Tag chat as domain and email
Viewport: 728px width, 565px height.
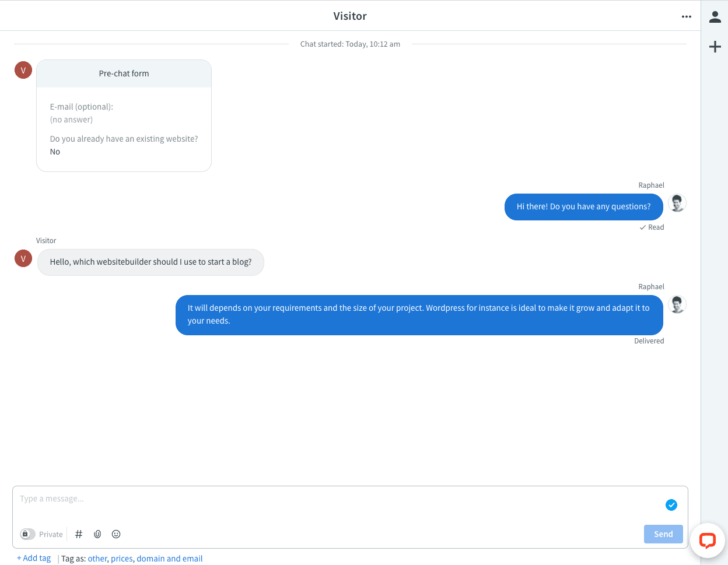(x=170, y=559)
